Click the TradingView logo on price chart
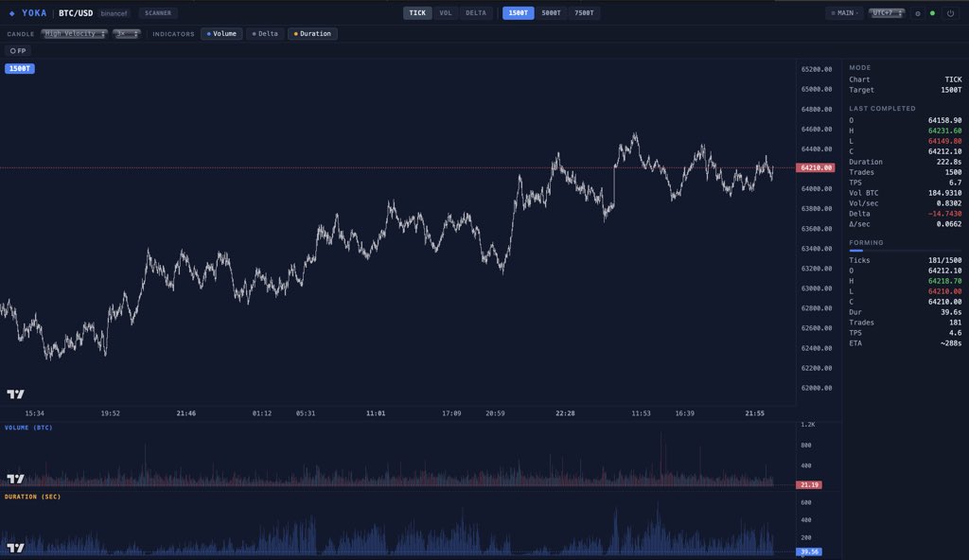This screenshot has height=560, width=969. [x=15, y=394]
